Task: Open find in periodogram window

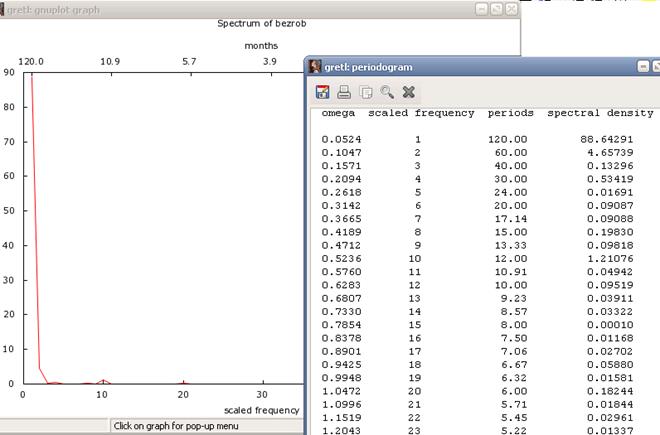Action: coord(387,92)
